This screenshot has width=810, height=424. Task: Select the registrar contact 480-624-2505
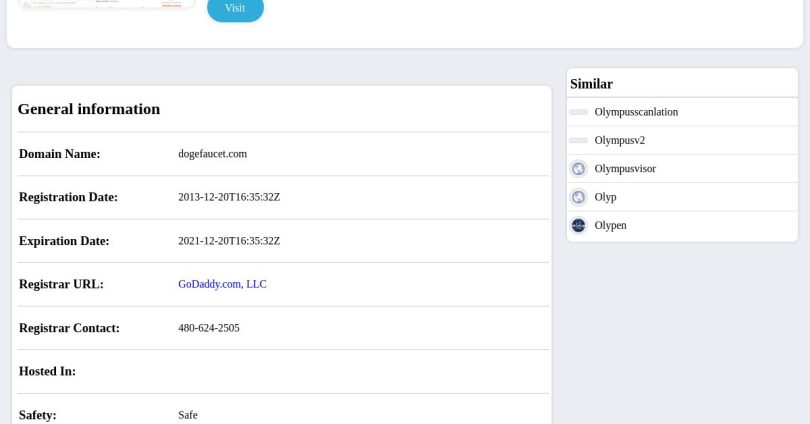[x=209, y=328]
